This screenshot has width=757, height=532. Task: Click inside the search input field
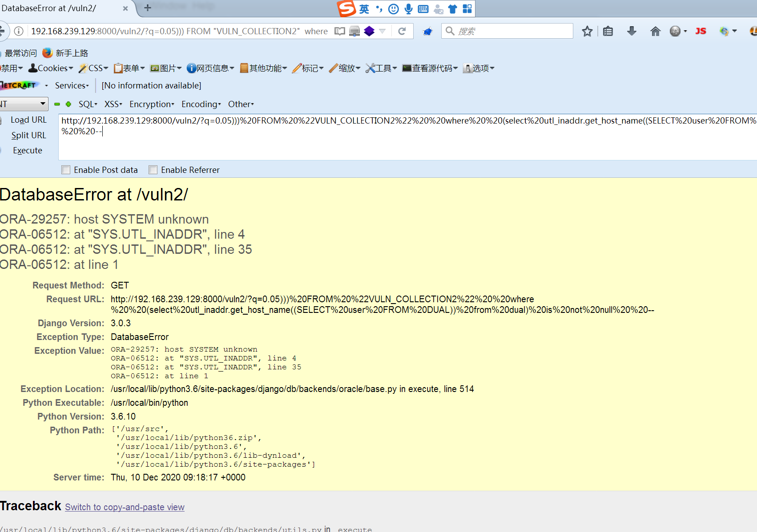pos(507,31)
